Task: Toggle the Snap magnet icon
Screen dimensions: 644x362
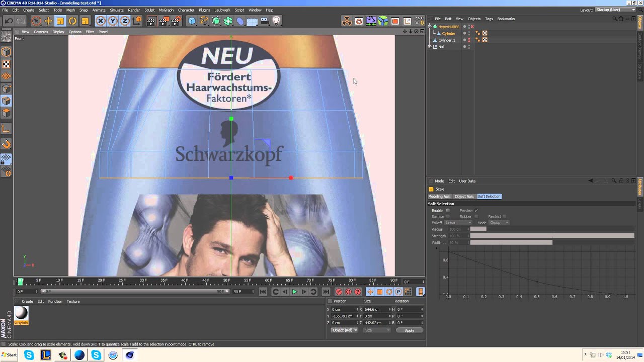Action: pos(6,144)
